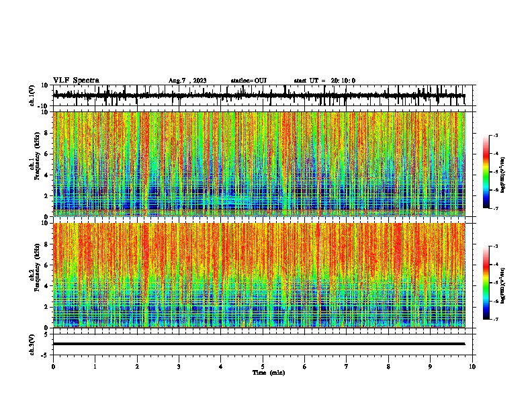The height and width of the screenshot is (411, 532).
Task: Click ch.2 frequency axis tick "2"
Action: 46,307
